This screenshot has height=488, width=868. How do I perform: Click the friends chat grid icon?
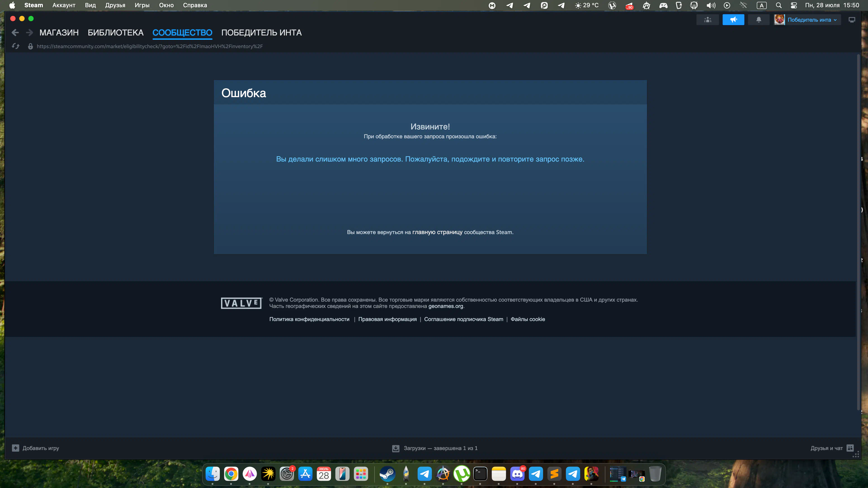click(x=850, y=448)
